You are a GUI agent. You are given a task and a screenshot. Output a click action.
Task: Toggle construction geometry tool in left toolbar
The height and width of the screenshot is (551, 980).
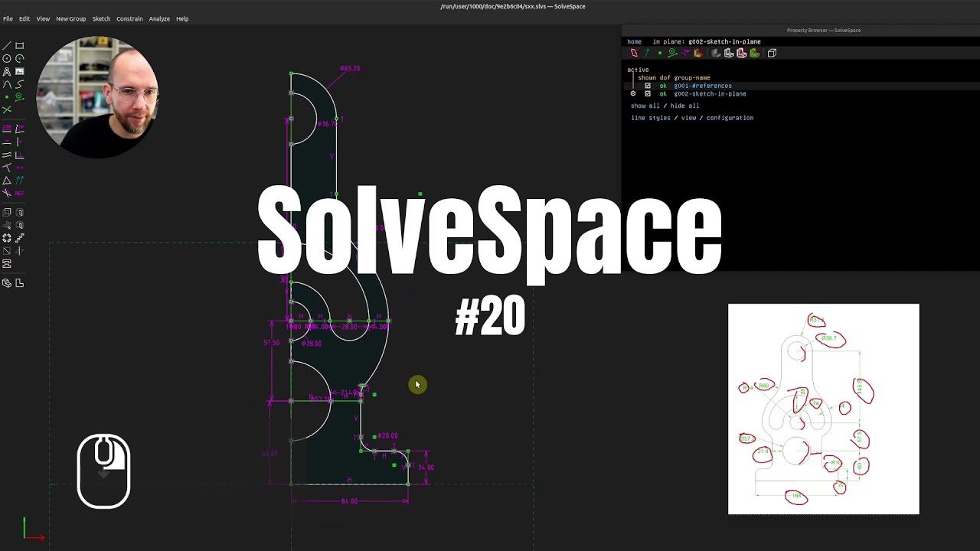point(19,96)
